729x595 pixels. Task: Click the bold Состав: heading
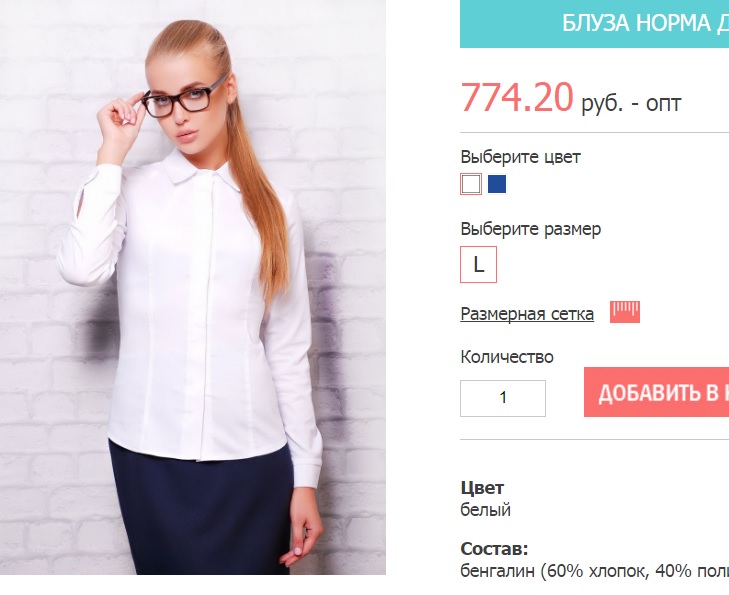[x=494, y=549]
